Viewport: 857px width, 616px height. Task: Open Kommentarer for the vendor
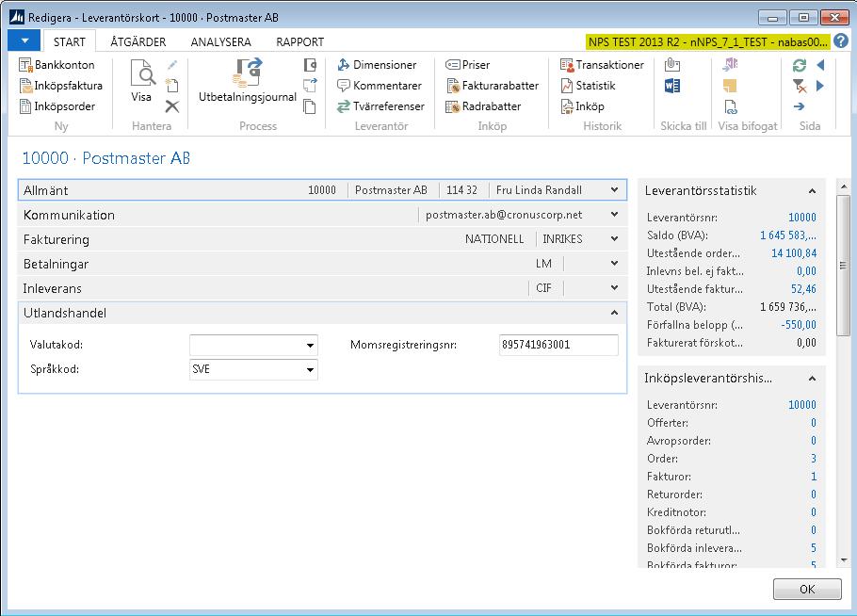click(x=380, y=86)
